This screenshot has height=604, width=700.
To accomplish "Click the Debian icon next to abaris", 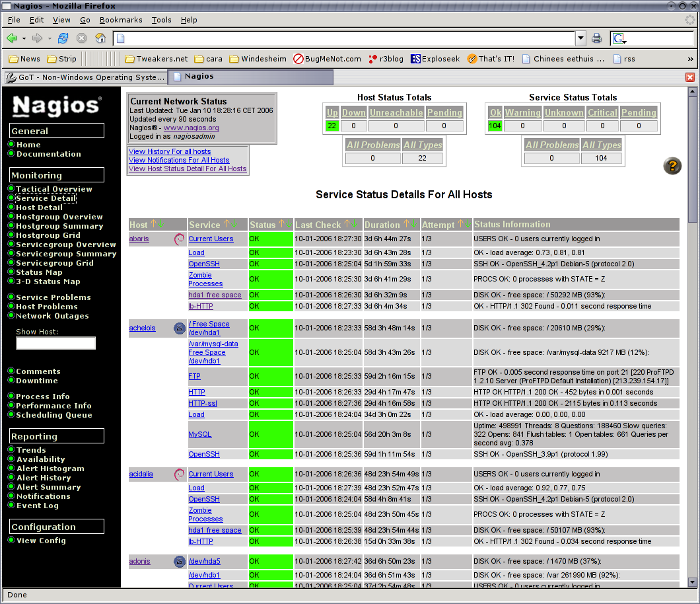I will (x=179, y=239).
